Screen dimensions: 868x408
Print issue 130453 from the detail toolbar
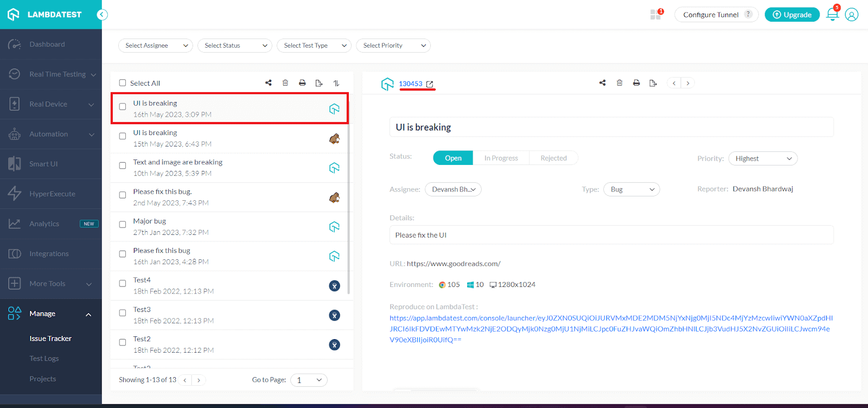(x=636, y=83)
